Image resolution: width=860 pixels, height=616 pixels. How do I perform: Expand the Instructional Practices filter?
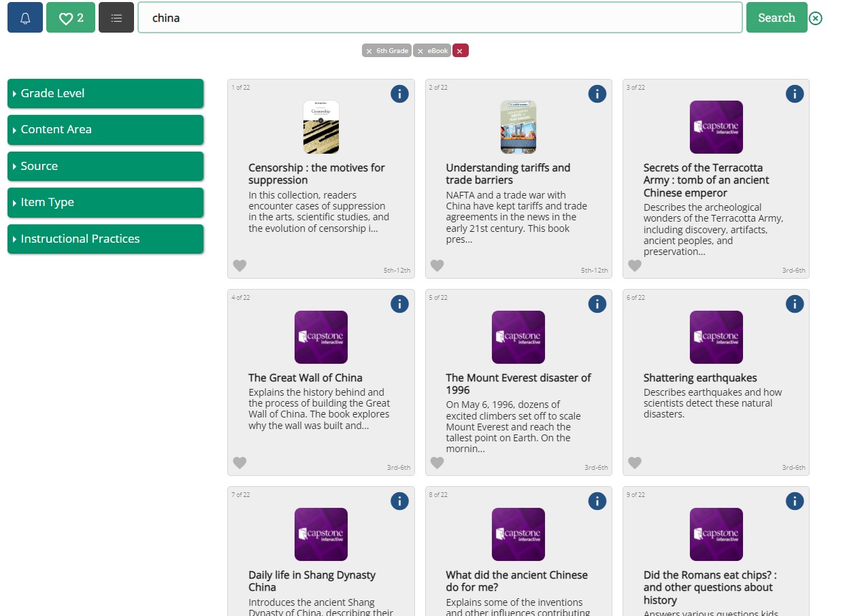(x=105, y=239)
